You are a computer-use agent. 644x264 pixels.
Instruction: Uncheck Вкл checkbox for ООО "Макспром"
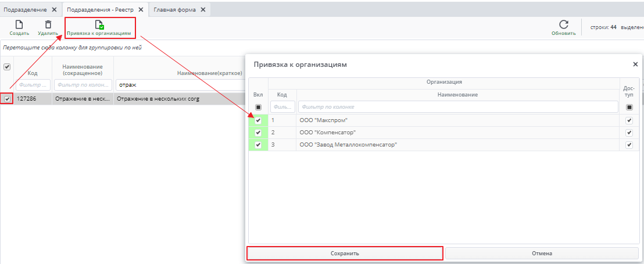coord(258,120)
